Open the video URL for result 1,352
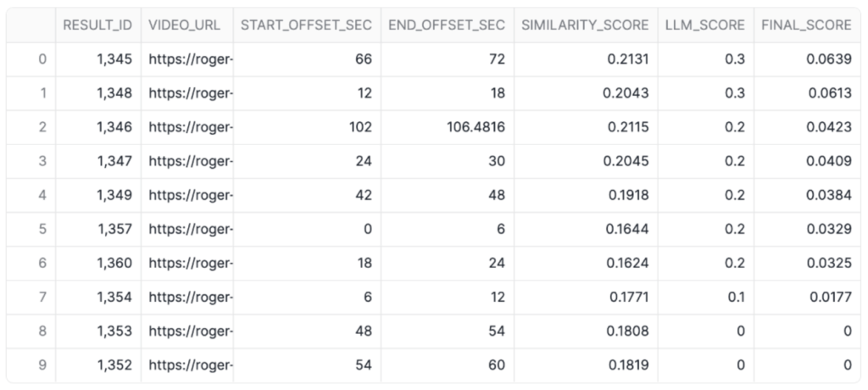 tap(191, 365)
